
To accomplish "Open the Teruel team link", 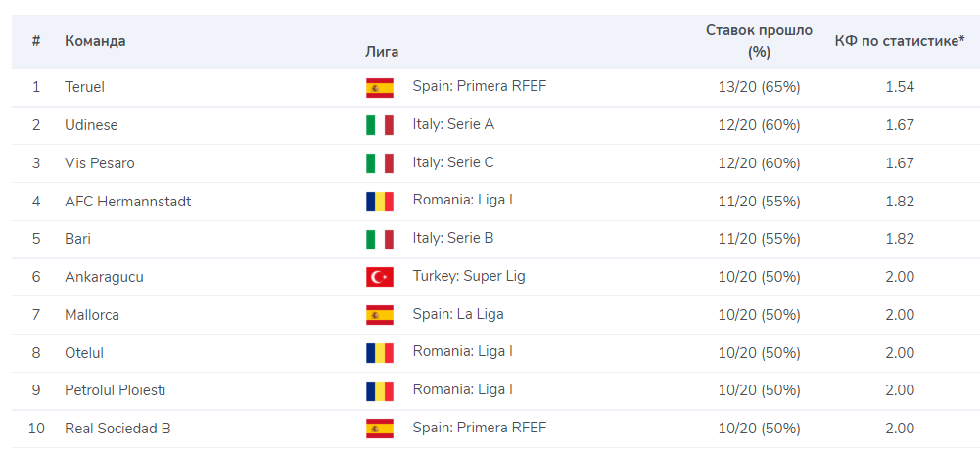I will (84, 87).
